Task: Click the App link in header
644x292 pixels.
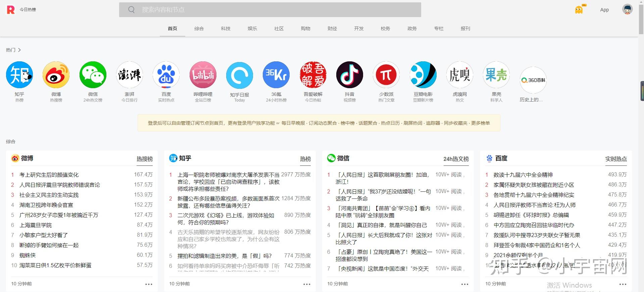Action: point(604,10)
